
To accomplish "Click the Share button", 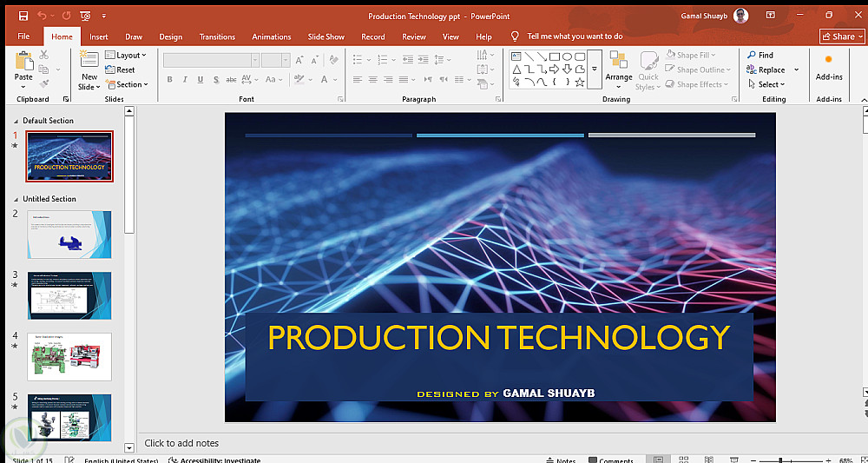I will pos(842,36).
